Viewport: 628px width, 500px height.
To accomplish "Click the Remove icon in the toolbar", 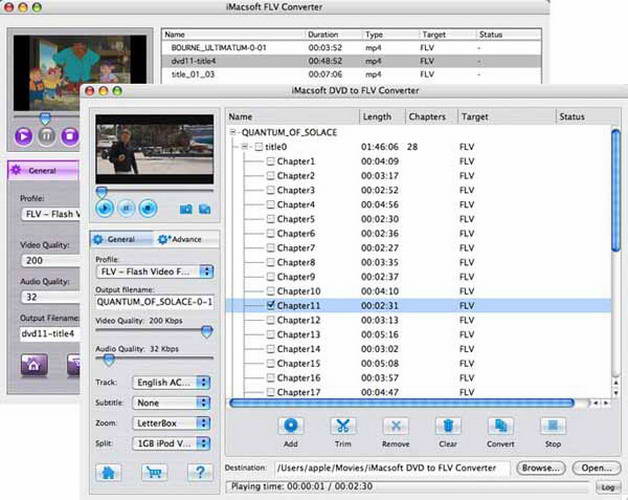I will pyautogui.click(x=395, y=427).
